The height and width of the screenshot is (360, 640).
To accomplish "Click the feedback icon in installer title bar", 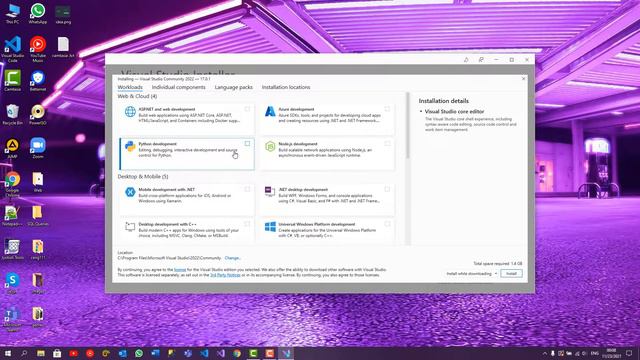I will pos(481,60).
